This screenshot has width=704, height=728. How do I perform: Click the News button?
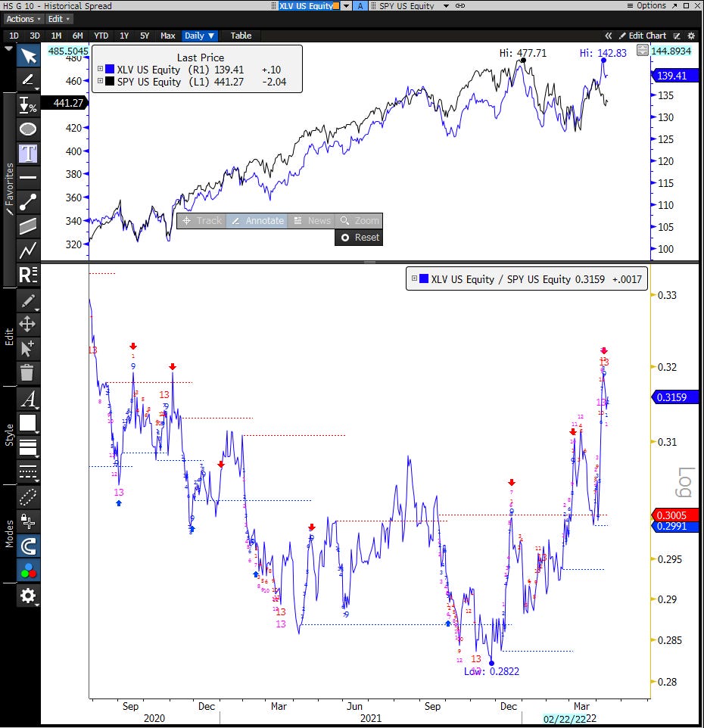click(x=313, y=220)
